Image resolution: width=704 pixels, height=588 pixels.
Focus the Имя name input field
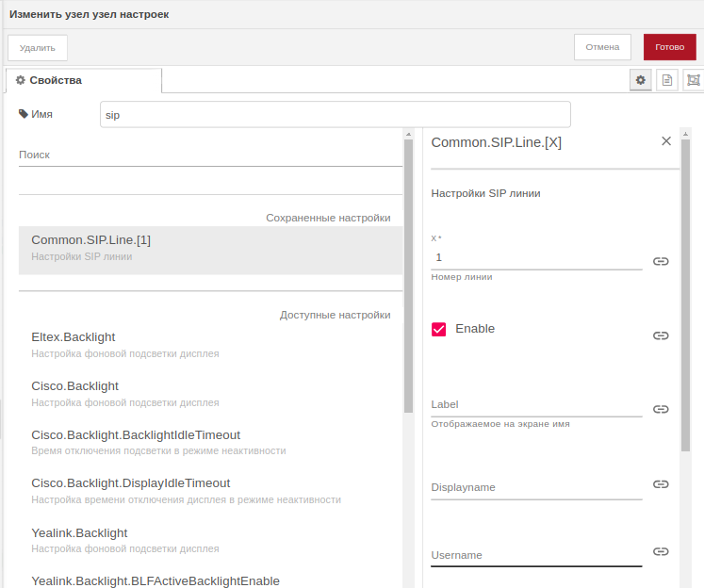coord(335,115)
